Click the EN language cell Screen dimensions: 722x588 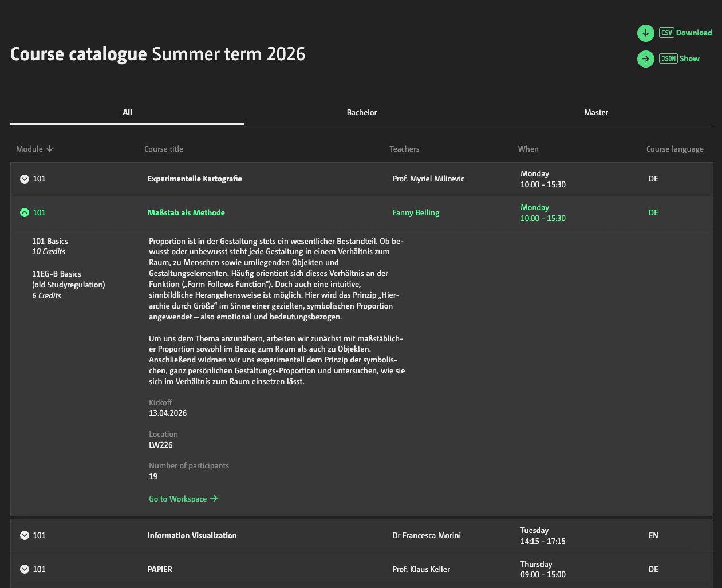[653, 535]
